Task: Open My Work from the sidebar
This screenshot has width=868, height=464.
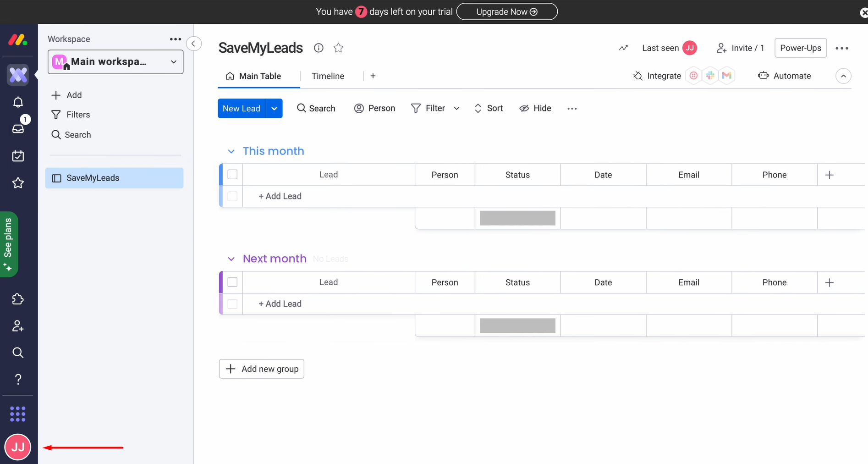Action: [18, 156]
